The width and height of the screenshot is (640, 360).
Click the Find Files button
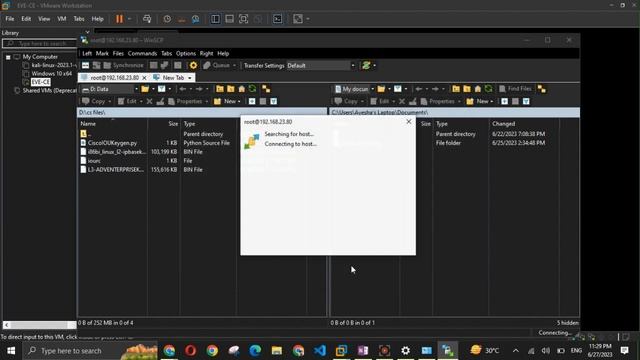(516, 89)
